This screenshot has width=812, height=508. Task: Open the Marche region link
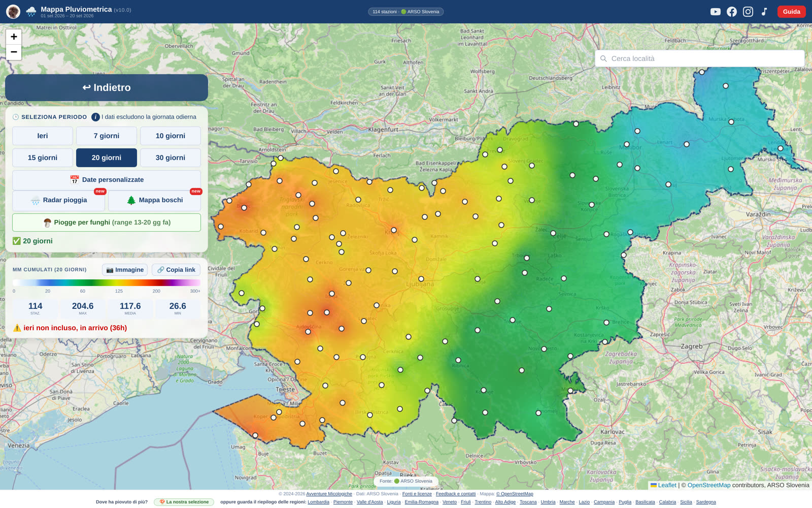(x=567, y=502)
